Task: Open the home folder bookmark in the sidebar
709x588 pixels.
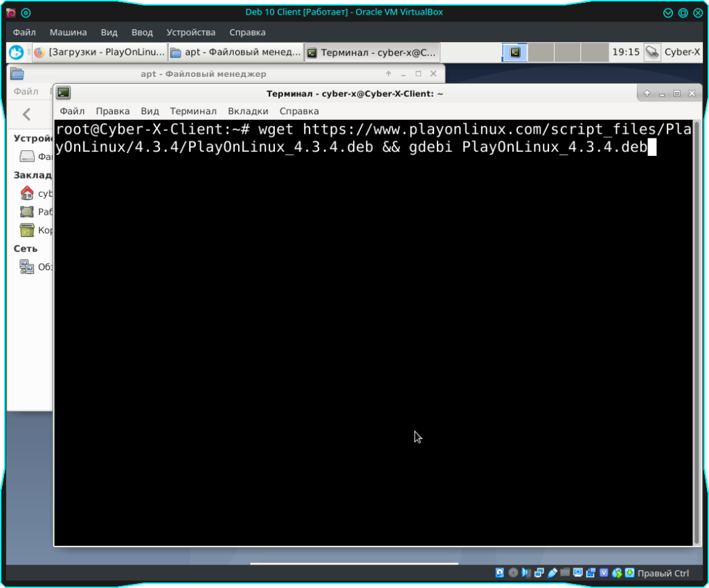Action: (36, 193)
